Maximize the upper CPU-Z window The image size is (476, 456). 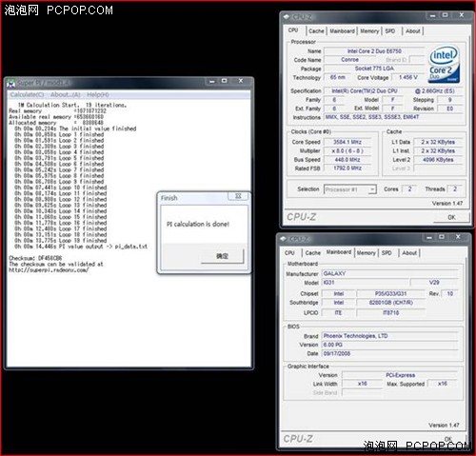click(446, 15)
